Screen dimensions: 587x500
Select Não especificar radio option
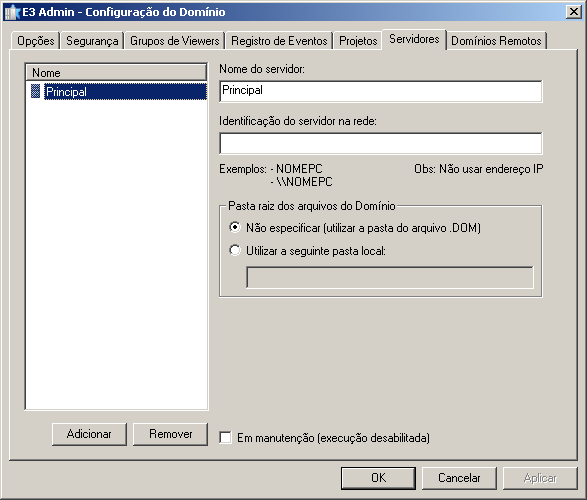235,228
